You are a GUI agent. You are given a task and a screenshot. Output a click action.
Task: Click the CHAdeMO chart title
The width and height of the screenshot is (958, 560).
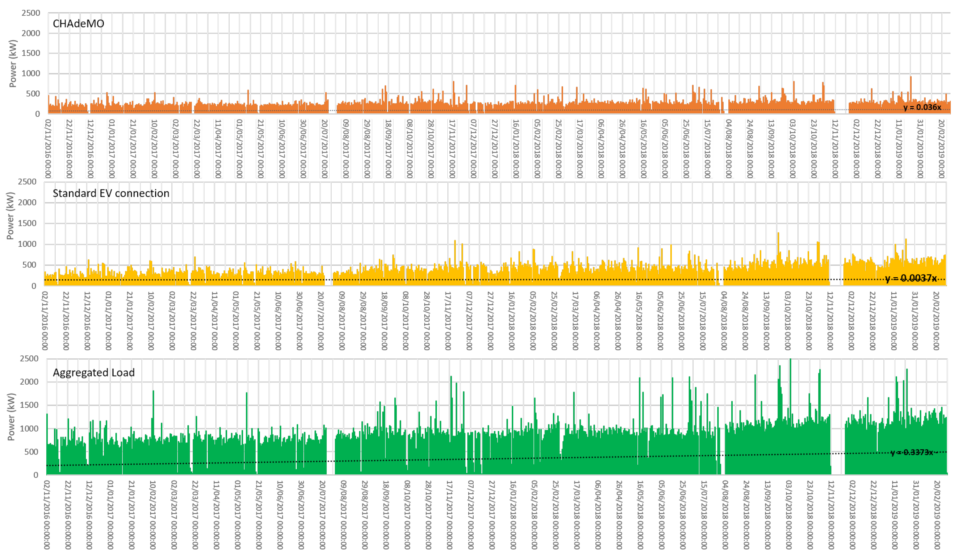click(x=78, y=24)
